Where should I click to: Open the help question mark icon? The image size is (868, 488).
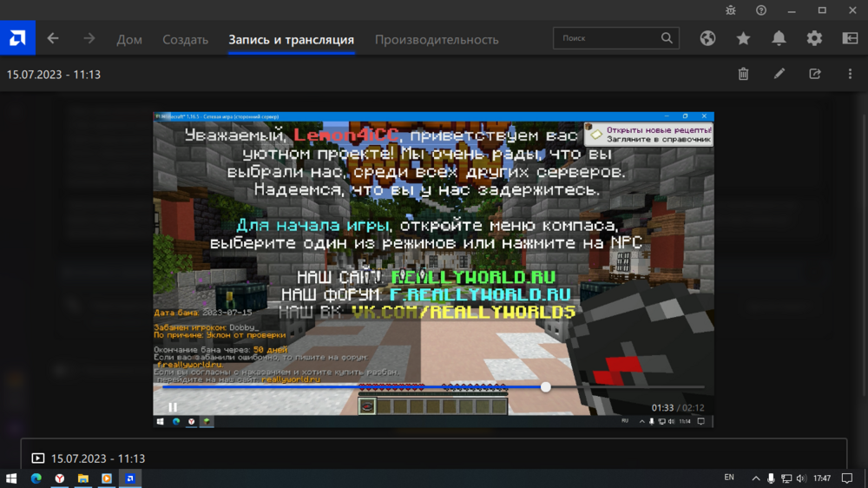click(x=761, y=10)
